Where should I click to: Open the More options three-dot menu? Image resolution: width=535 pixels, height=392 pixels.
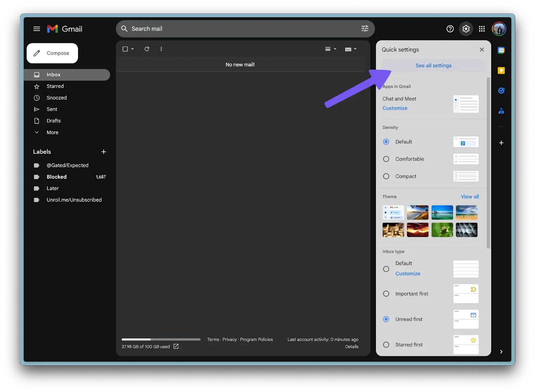click(161, 49)
